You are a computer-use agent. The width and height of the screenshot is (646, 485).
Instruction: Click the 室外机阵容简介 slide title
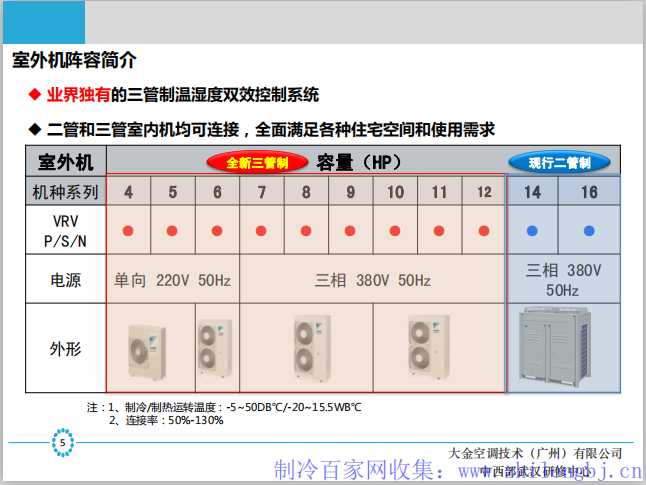(x=73, y=60)
